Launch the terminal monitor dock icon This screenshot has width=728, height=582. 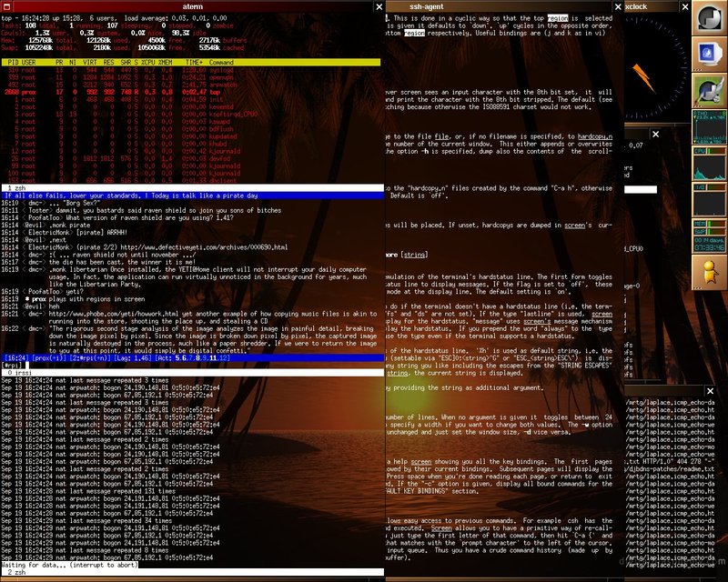tap(710, 54)
